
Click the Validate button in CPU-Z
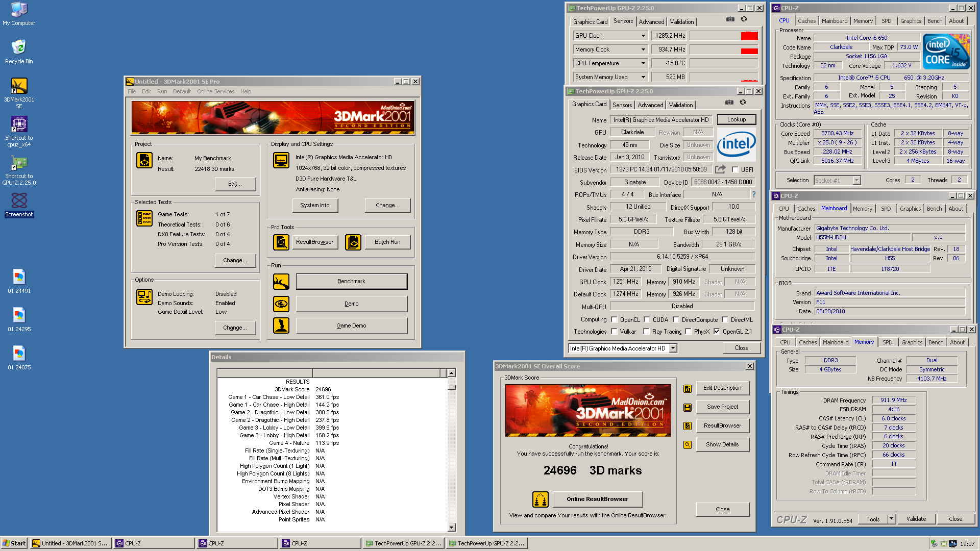916,519
